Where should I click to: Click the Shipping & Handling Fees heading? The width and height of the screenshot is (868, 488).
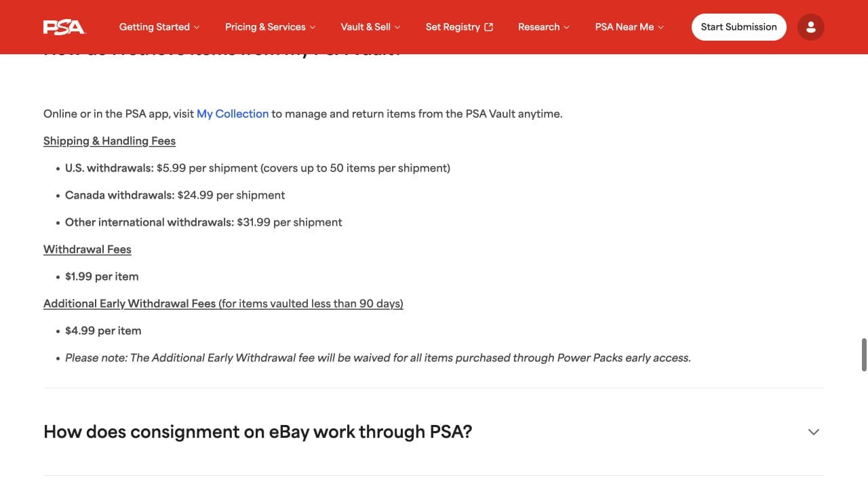pos(109,141)
